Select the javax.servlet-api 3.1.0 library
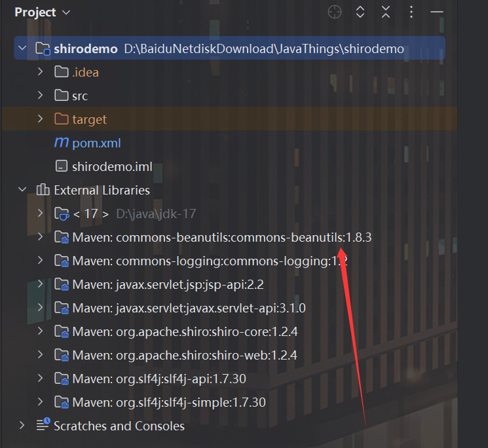Viewport: 488px width, 448px height. click(189, 308)
